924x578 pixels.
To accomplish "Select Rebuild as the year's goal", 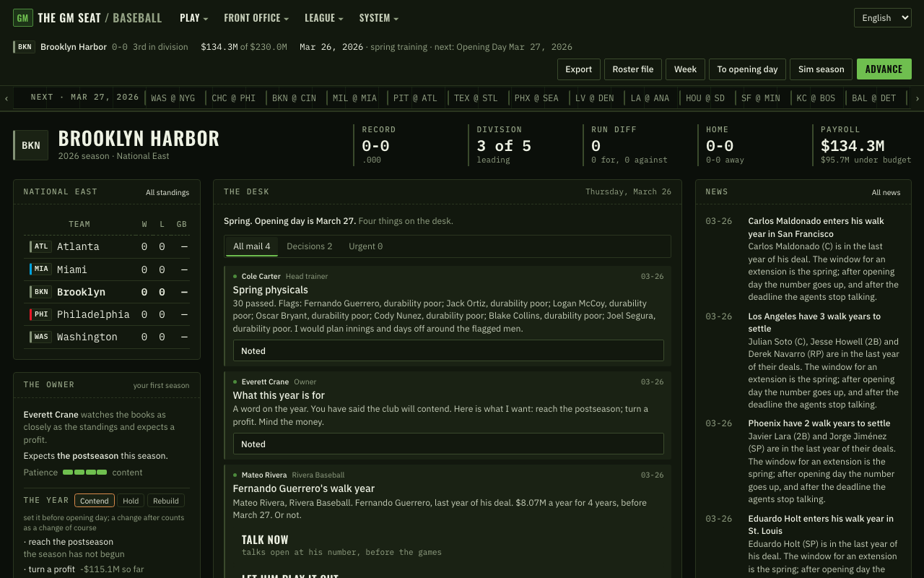I will (x=166, y=501).
